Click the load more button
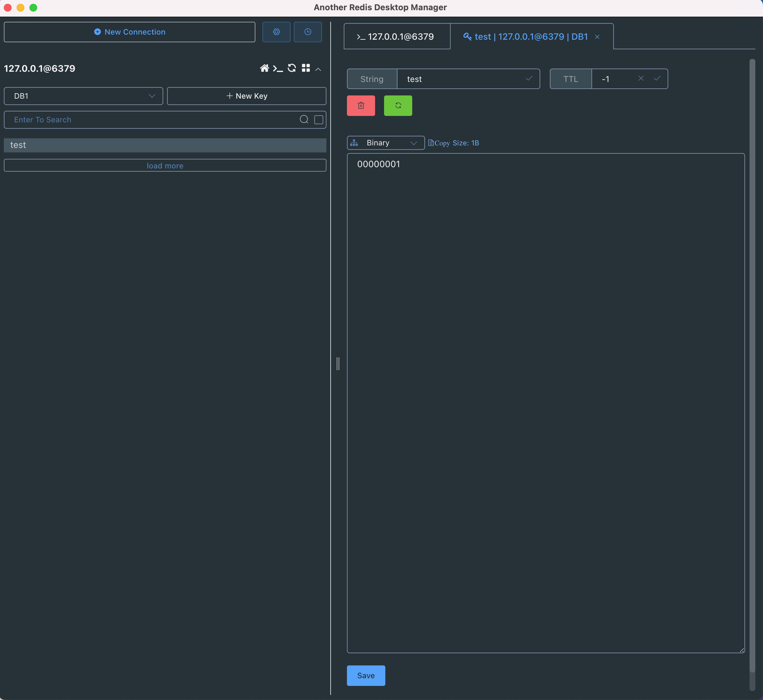Image resolution: width=763 pixels, height=700 pixels. point(165,166)
